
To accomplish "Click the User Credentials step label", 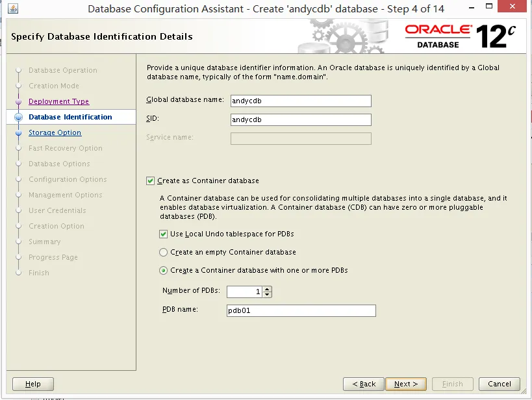I will click(x=57, y=210).
